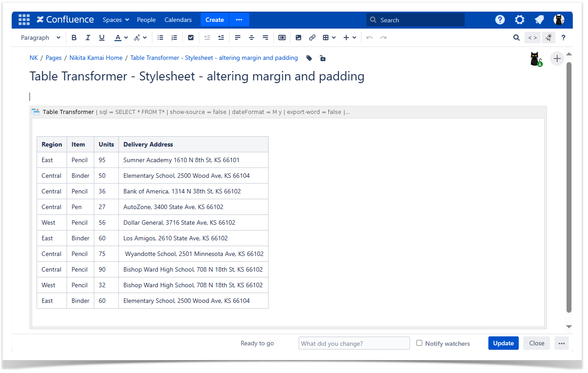Open the text color picker arrow
Screen dimensions: 588x373
point(126,38)
